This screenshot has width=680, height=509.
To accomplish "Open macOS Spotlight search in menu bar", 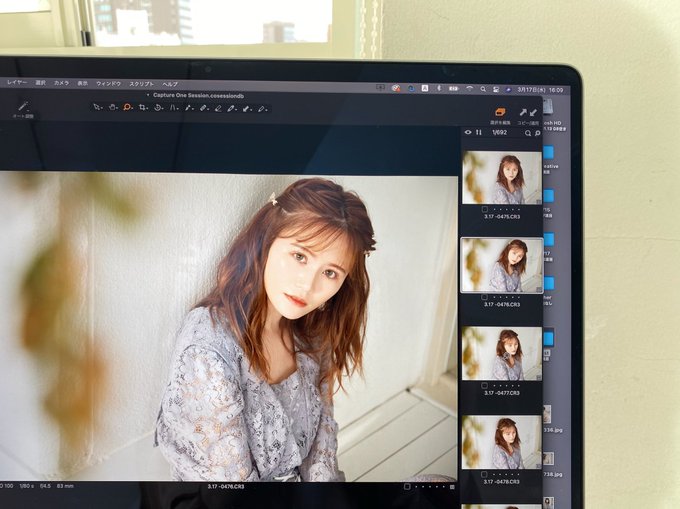I will [483, 89].
